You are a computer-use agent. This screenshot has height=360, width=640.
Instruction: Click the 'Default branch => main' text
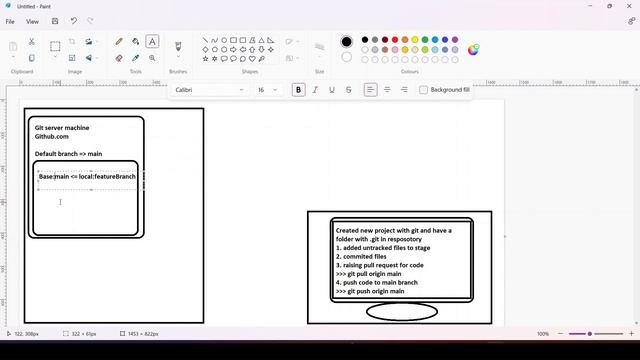click(68, 153)
